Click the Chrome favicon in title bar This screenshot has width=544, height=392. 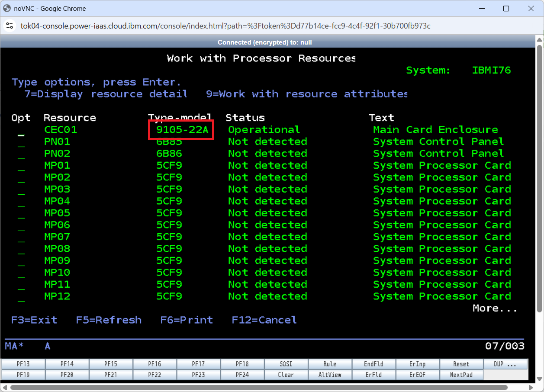[x=7, y=8]
